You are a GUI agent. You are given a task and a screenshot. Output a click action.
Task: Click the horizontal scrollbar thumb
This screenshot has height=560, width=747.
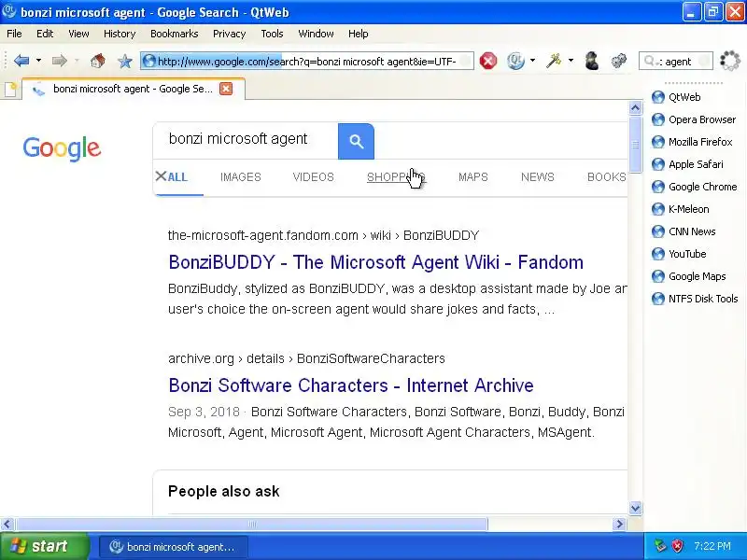coord(251,525)
